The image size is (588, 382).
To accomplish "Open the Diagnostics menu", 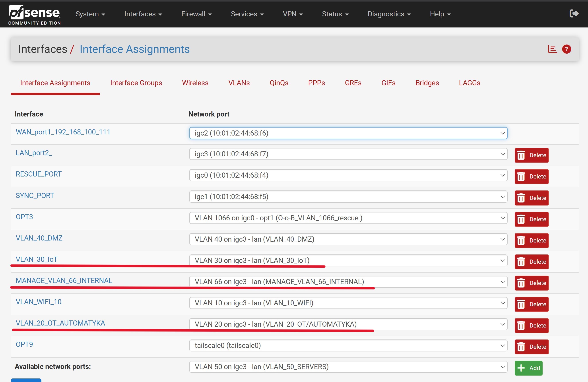I will point(389,14).
